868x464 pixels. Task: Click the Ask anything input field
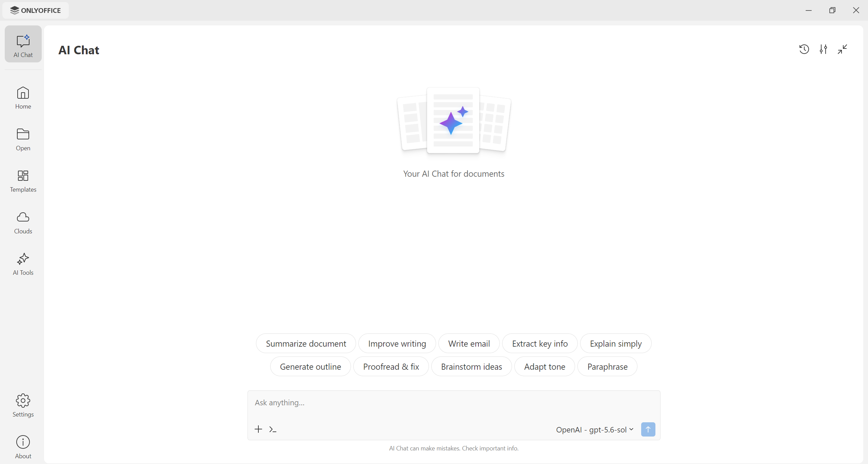click(454, 403)
